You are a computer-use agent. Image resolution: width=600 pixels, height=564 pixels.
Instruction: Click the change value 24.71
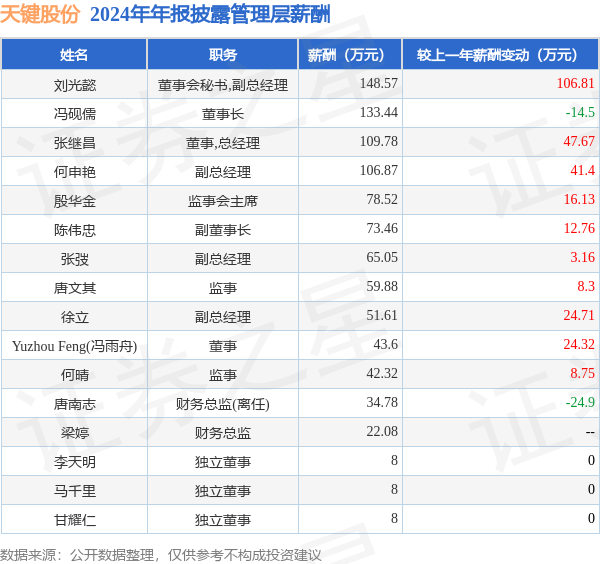tap(579, 315)
